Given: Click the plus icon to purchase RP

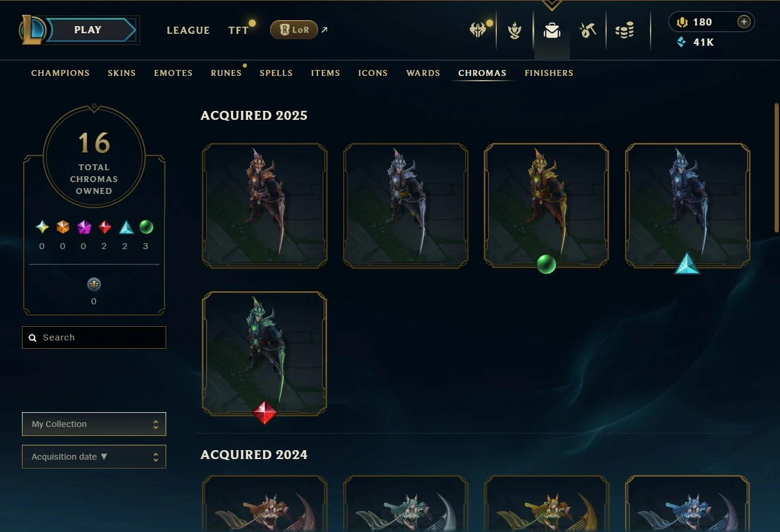Looking at the screenshot, I should click(744, 22).
